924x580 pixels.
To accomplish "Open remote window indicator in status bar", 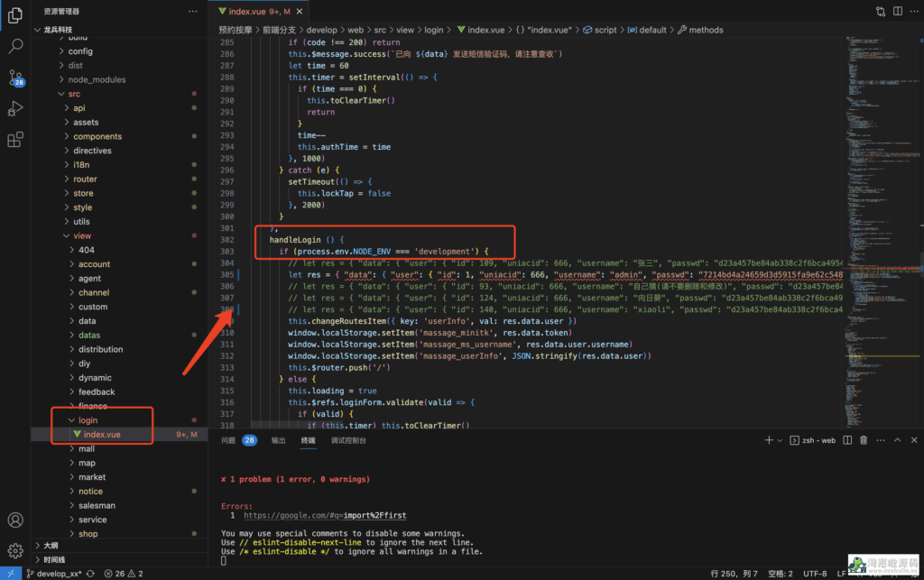I will [x=11, y=574].
